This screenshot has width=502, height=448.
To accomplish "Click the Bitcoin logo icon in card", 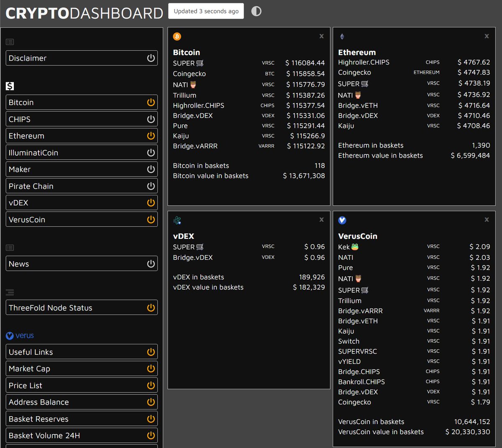I will [177, 36].
